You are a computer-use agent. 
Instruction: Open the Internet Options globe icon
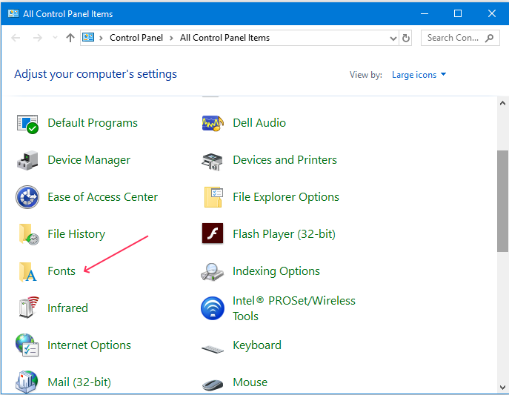point(27,345)
